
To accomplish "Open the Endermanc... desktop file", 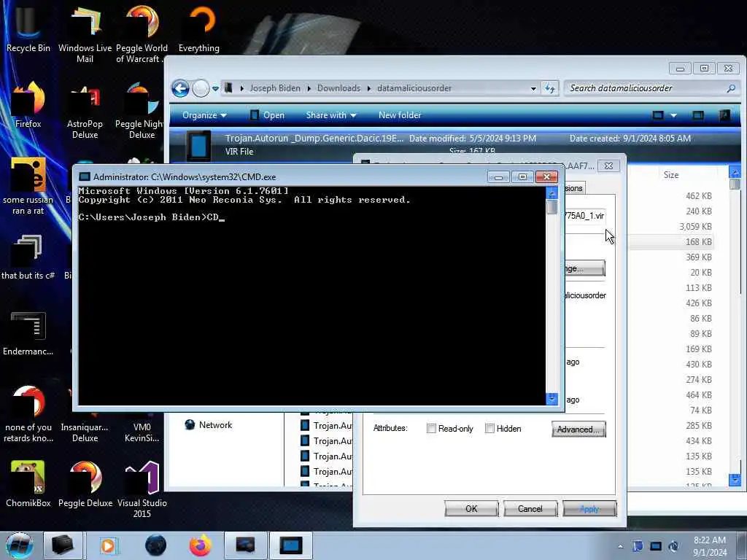I will click(28, 333).
